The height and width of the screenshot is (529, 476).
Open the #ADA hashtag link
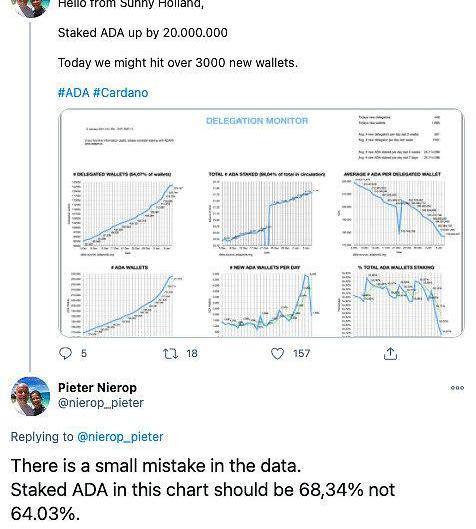tap(74, 92)
